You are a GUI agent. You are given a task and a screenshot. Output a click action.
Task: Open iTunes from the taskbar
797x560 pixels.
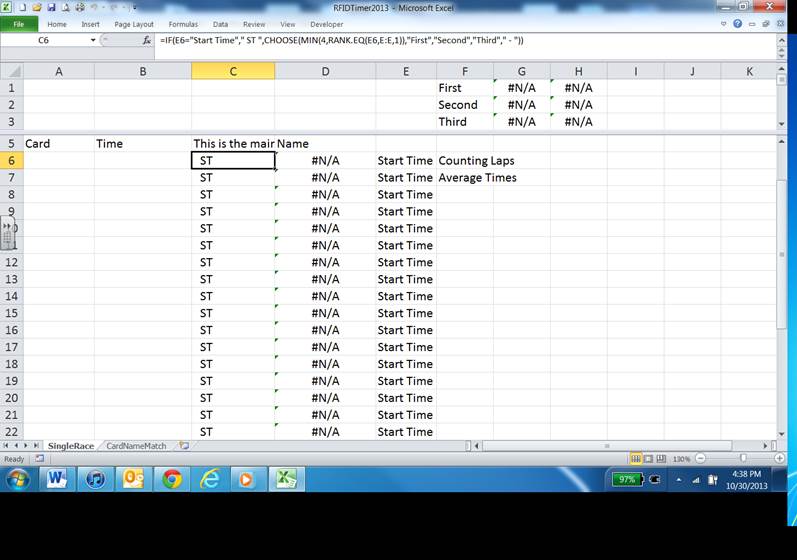tap(95, 479)
